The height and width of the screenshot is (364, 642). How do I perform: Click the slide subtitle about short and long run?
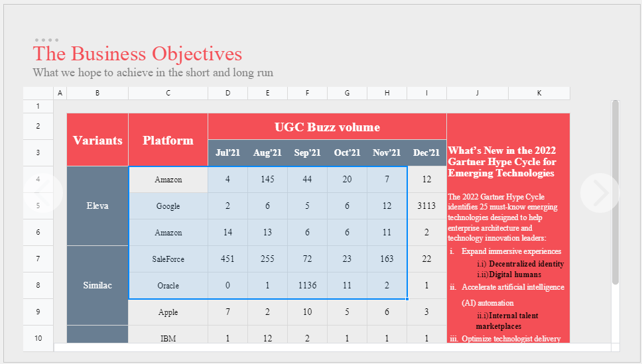[x=153, y=72]
